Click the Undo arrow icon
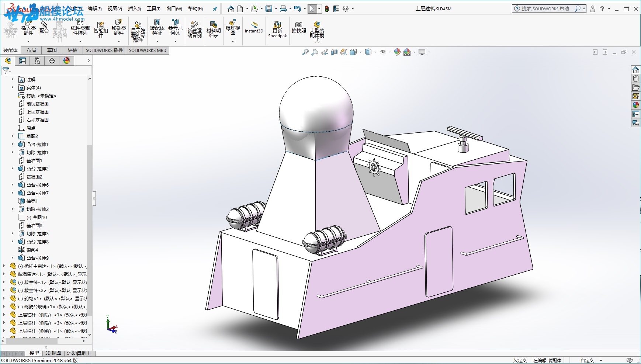This screenshot has width=641, height=364. pos(298,8)
